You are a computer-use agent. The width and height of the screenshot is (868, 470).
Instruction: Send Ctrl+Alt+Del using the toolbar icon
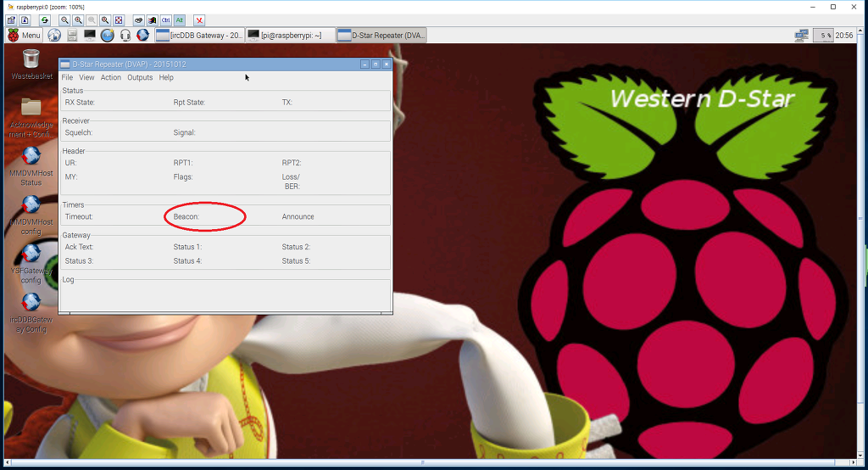point(139,20)
